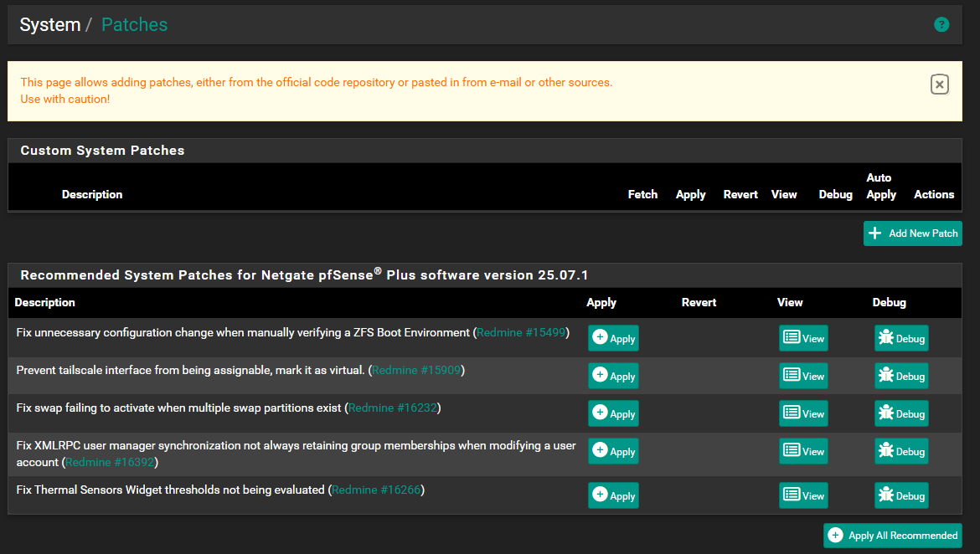Click the Add New Patch button
This screenshot has height=554, width=980.
coord(912,233)
